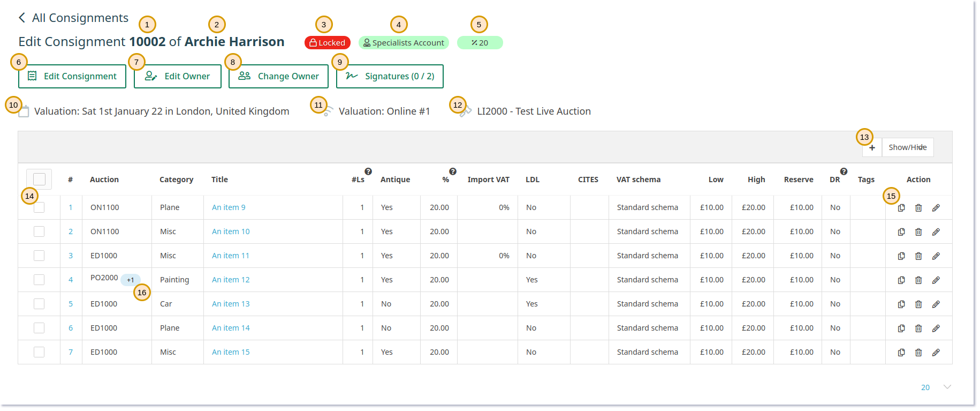The height and width of the screenshot is (411, 980).
Task: Copy the An item 12 row
Action: [x=901, y=280]
